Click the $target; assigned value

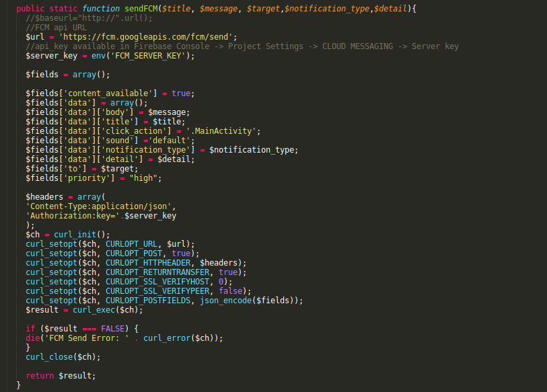click(x=120, y=169)
